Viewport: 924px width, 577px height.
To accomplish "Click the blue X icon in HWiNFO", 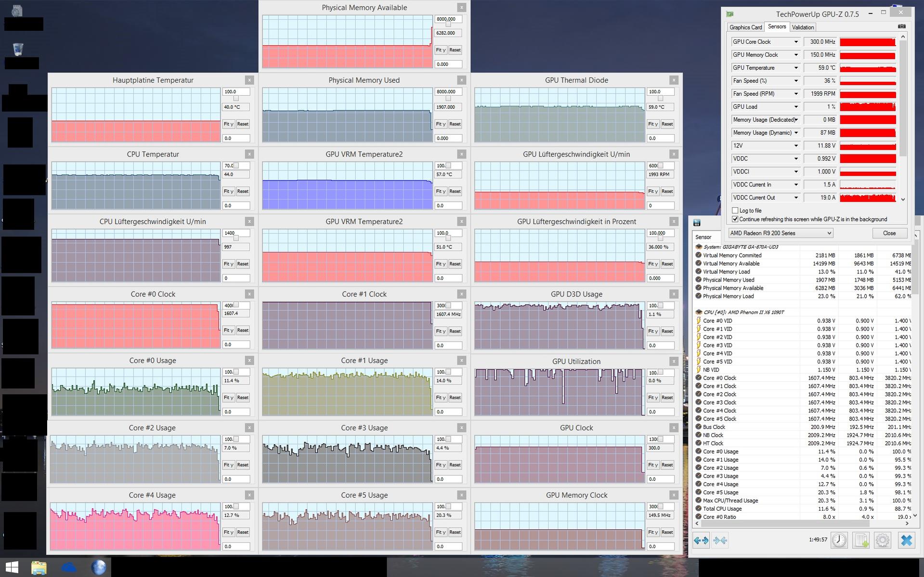I will pyautogui.click(x=906, y=540).
